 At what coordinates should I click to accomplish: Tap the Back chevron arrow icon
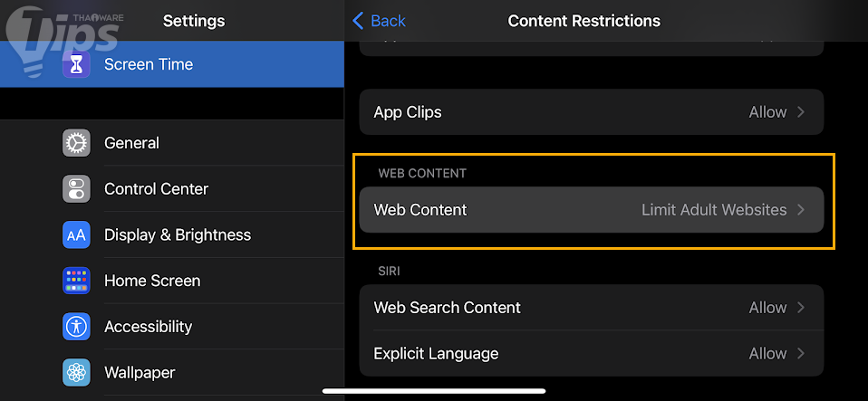coord(358,21)
